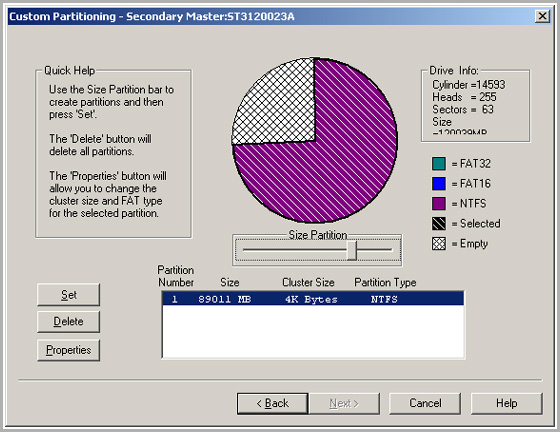Click the NTFS partition type cell
This screenshot has height=432, width=560.
tap(384, 299)
